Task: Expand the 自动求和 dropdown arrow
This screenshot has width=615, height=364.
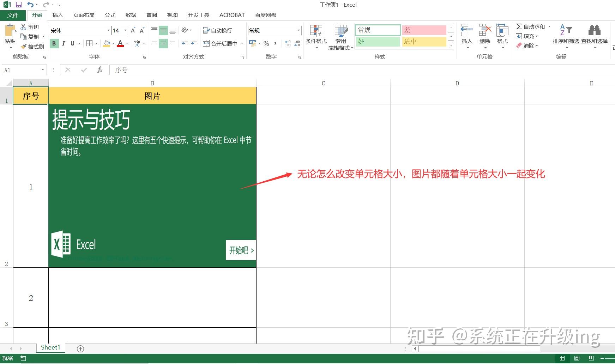Action: [x=549, y=26]
